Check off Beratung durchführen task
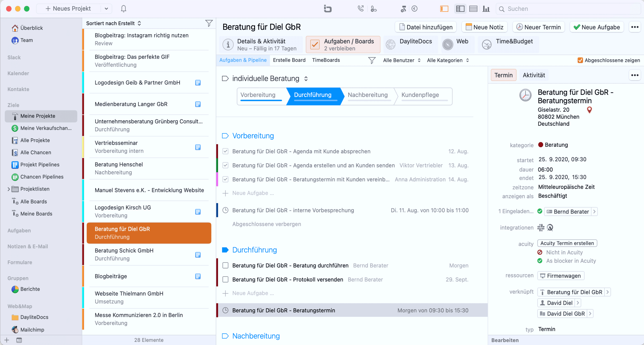644x345 pixels. [226, 265]
